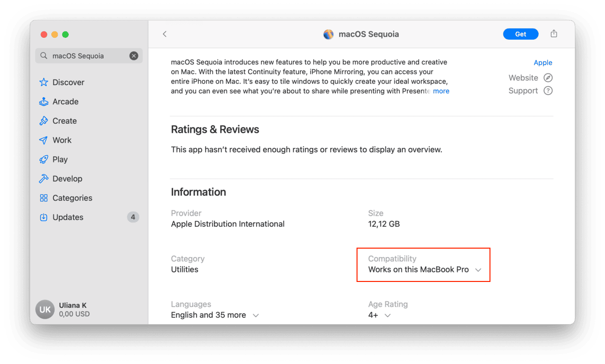Open the Discover star icon

(x=44, y=83)
